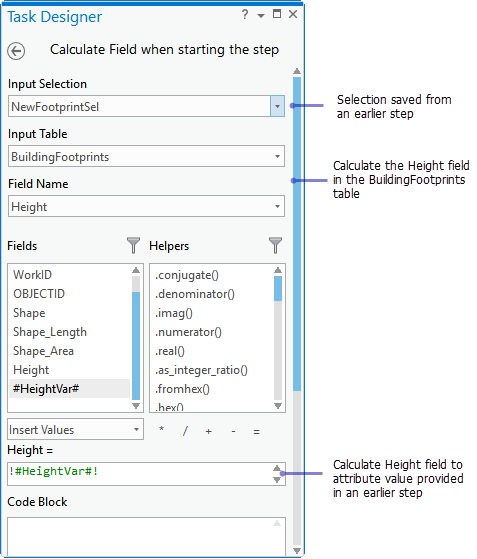
Task: Select Shape_Area in Fields list
Action: [x=43, y=351]
